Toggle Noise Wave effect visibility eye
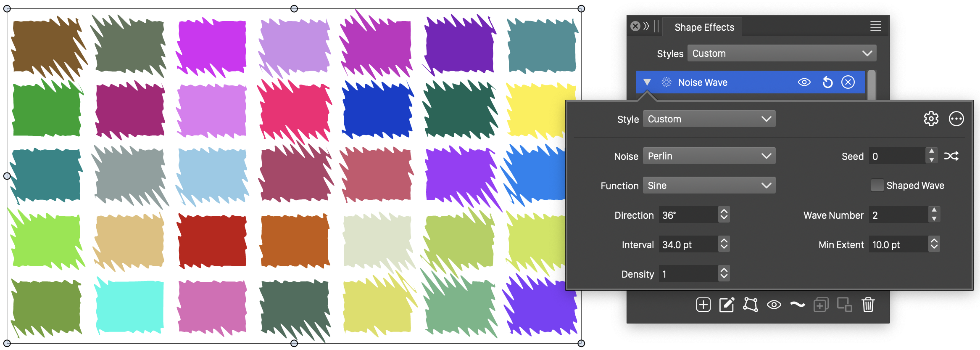Screen dimensions: 980x350 tap(804, 82)
